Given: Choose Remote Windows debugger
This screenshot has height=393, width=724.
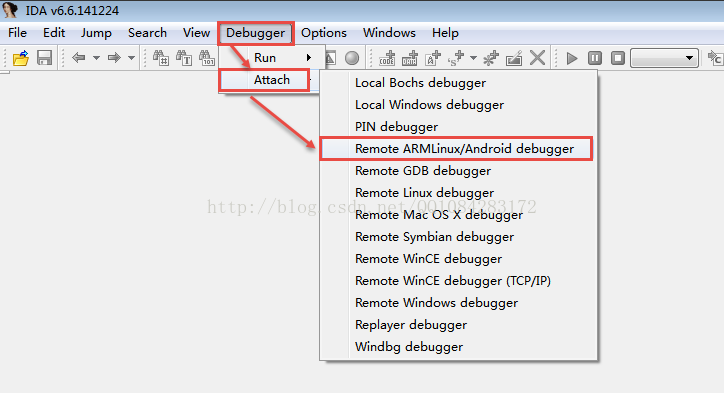Looking at the screenshot, I should [x=458, y=303].
